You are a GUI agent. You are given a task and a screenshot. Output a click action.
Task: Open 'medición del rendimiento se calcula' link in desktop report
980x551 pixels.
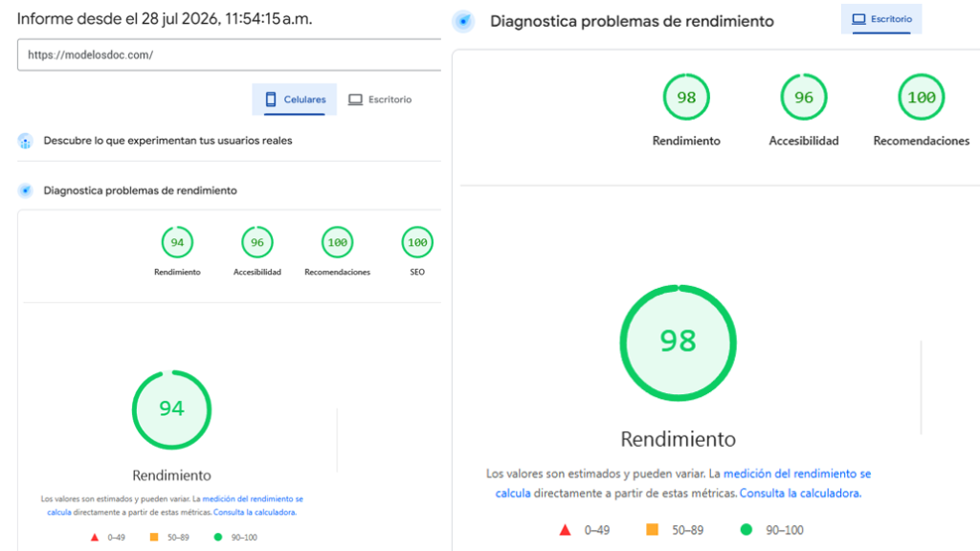click(797, 474)
